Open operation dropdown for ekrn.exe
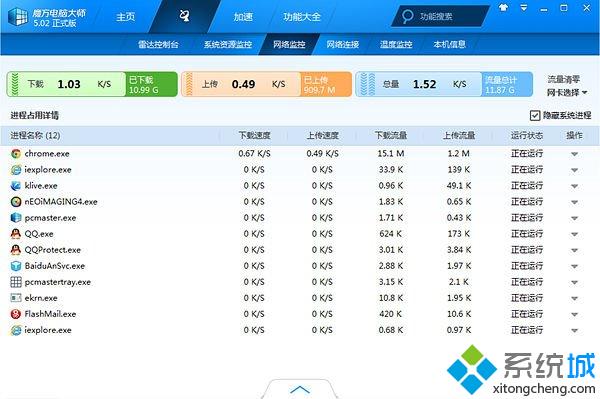The image size is (600, 399). 574,298
